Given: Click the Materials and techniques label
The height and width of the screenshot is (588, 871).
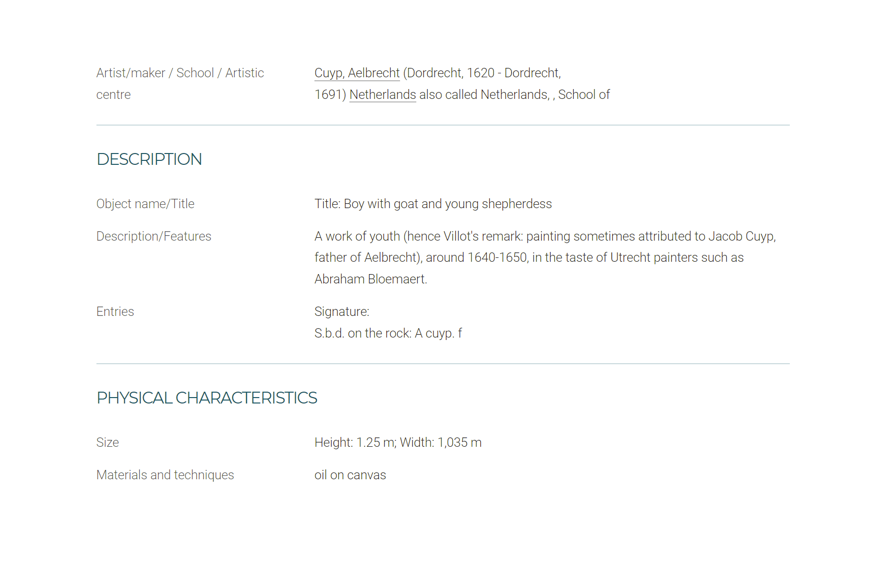Looking at the screenshot, I should coord(165,475).
